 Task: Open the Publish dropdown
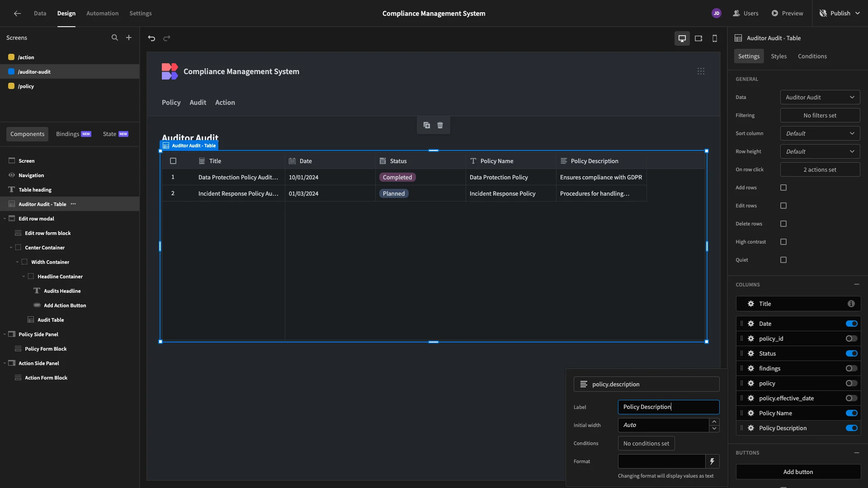840,14
